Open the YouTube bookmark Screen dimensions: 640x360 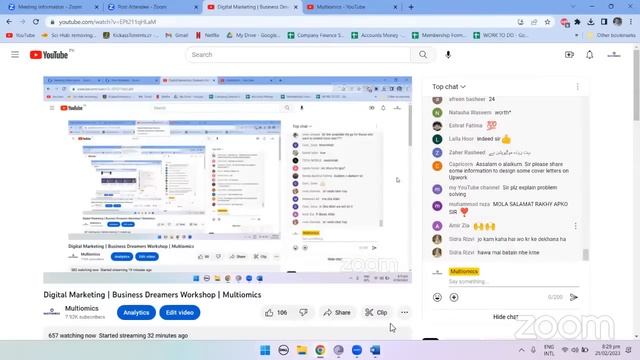click(x=20, y=36)
